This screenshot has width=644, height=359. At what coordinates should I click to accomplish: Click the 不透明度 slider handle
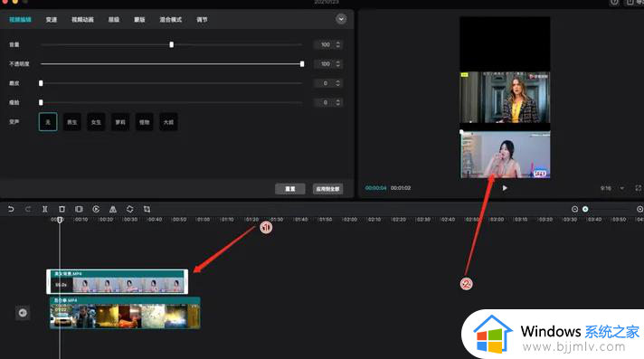302,63
